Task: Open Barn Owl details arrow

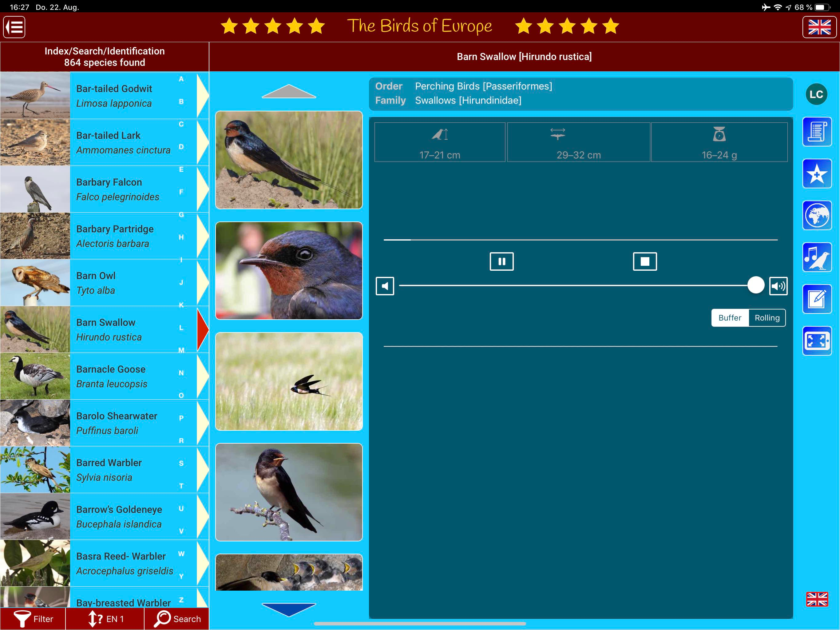Action: pyautogui.click(x=202, y=282)
